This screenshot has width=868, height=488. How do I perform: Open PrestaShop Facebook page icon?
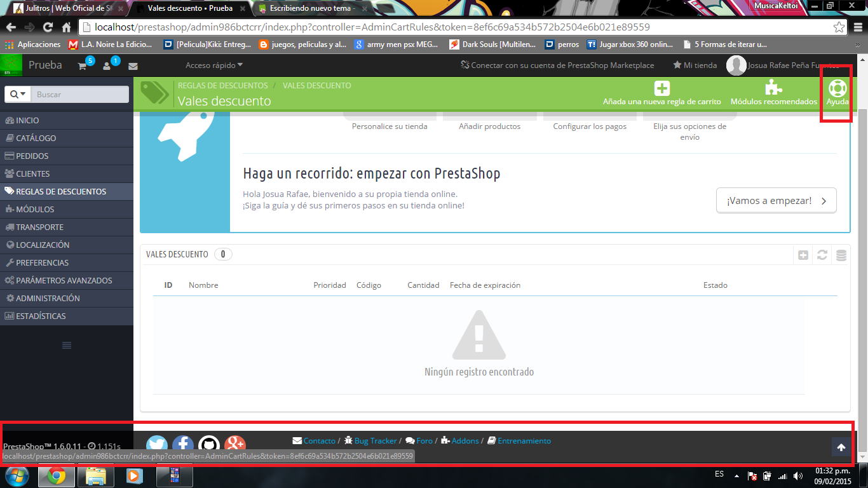pyautogui.click(x=183, y=445)
